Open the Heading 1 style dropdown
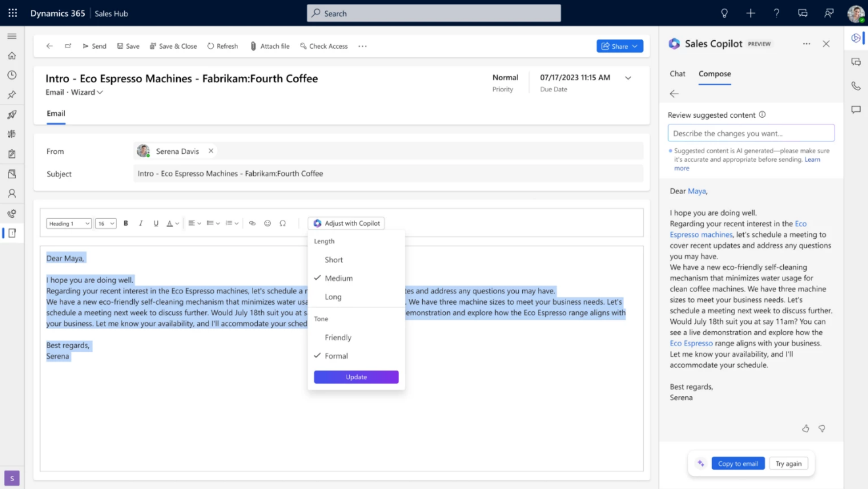 (68, 223)
